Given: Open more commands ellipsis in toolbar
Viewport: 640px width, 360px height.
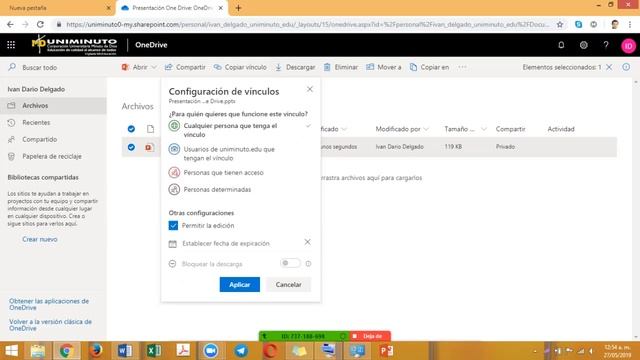Looking at the screenshot, I should click(x=462, y=67).
